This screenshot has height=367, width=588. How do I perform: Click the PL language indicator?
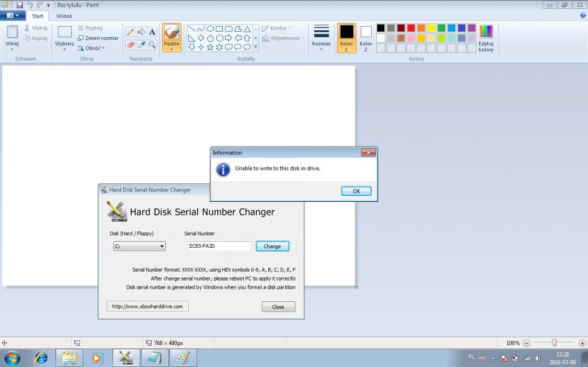click(x=471, y=357)
